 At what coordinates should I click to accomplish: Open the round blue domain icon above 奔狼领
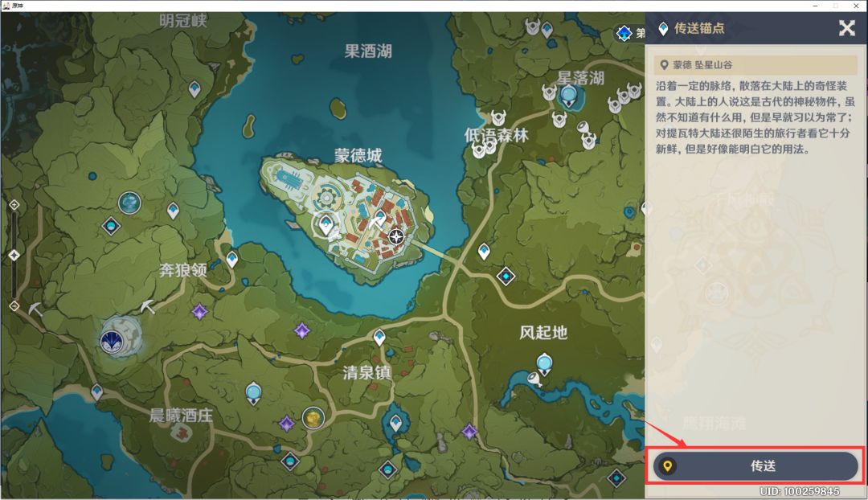129,203
